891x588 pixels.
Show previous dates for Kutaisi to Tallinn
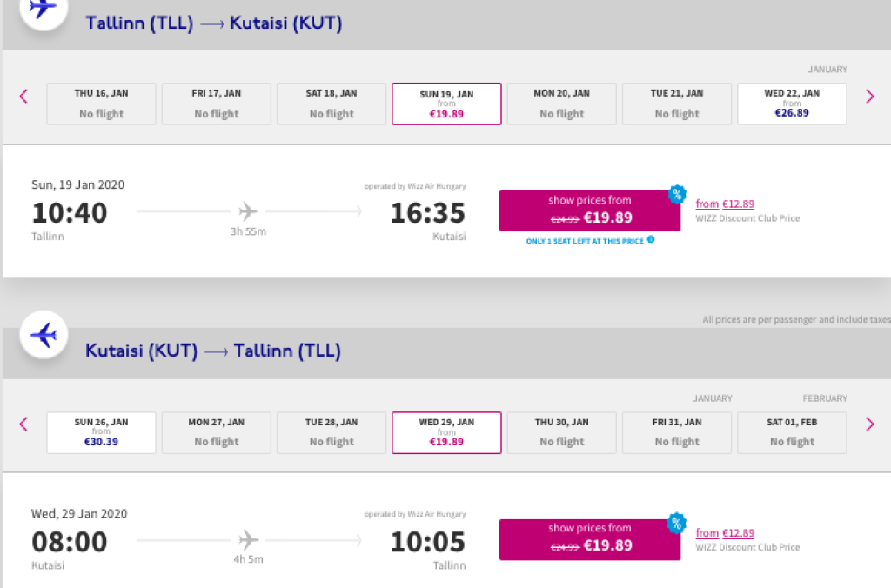point(23,424)
